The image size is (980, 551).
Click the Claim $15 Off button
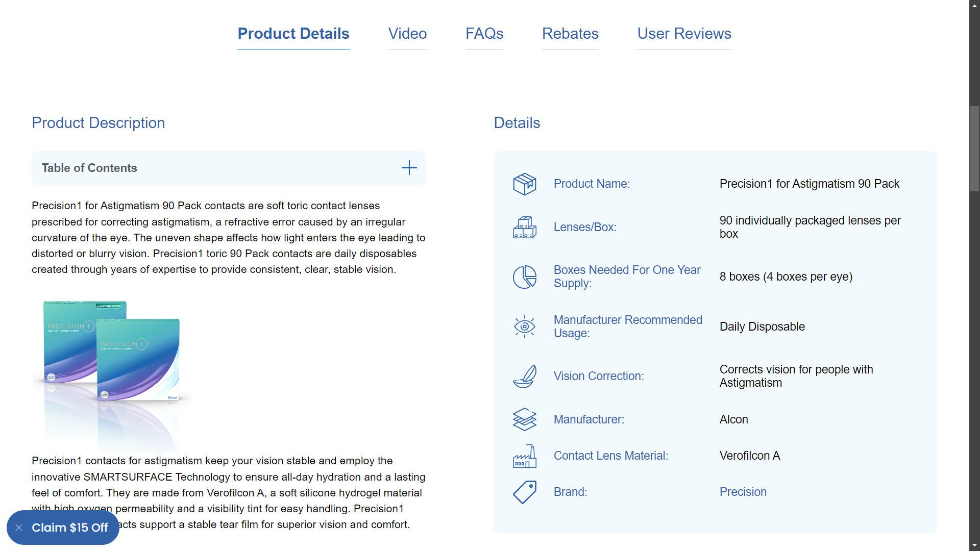pyautogui.click(x=70, y=528)
